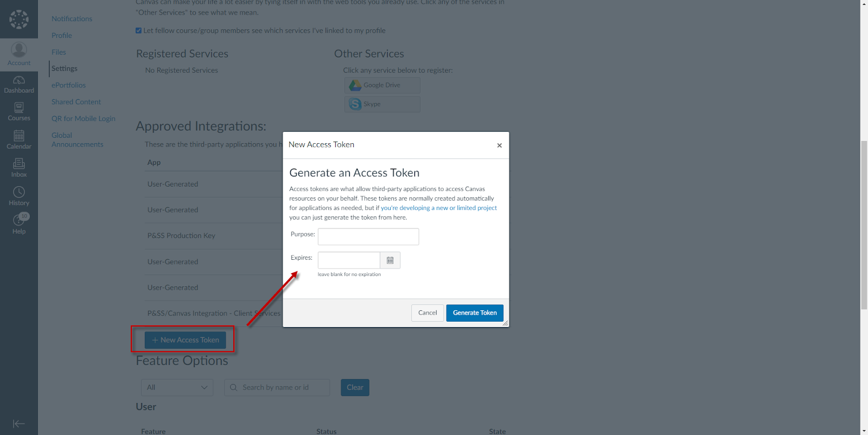Click the dialog resize handle corner
The image size is (868, 435).
point(505,323)
